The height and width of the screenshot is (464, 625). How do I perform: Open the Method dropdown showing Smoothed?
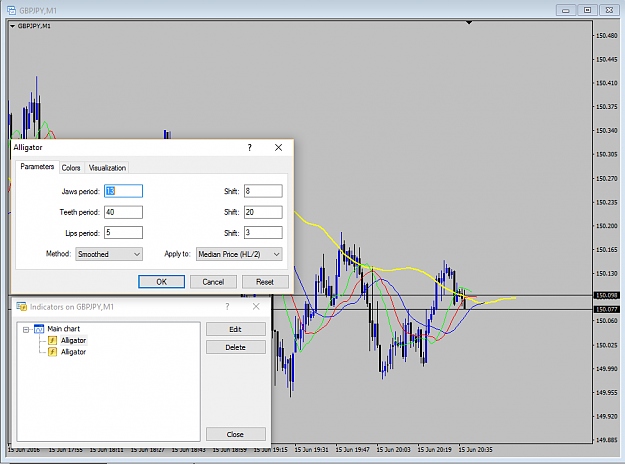(109, 254)
